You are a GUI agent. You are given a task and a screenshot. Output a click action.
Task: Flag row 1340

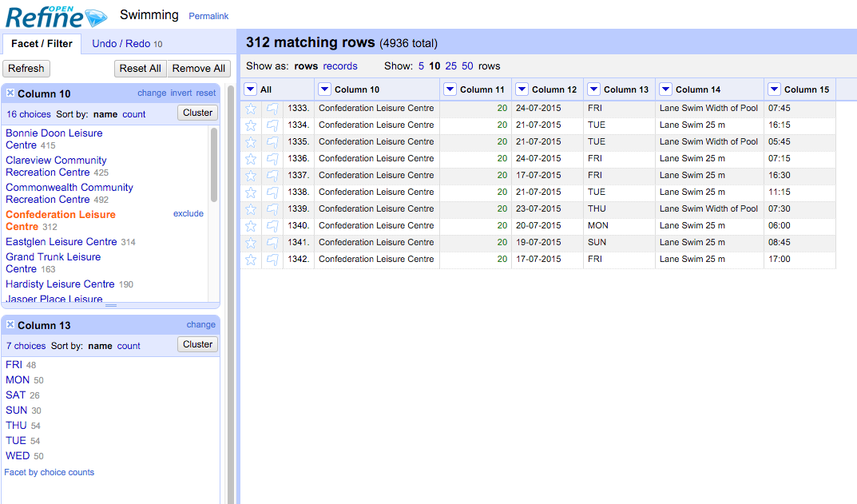pyautogui.click(x=272, y=226)
